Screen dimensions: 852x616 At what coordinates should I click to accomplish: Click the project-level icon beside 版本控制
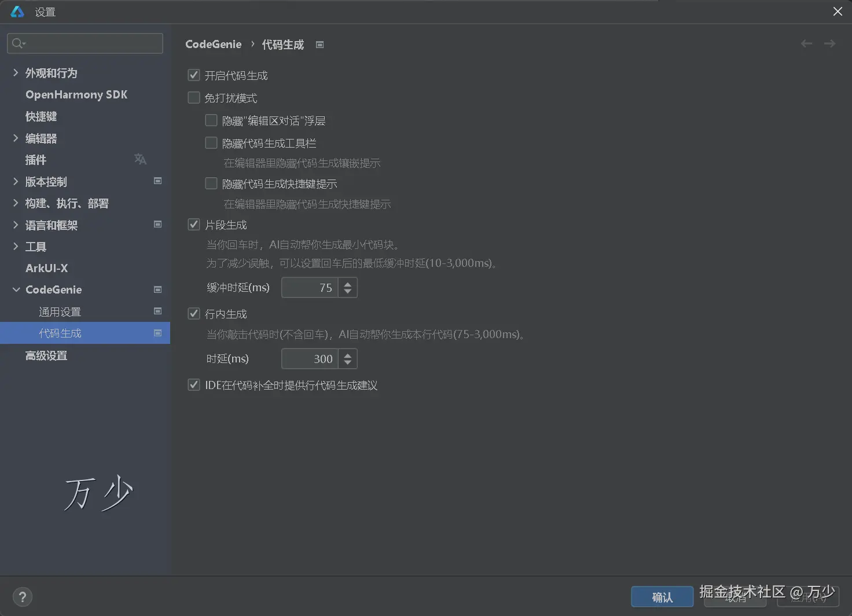[x=157, y=181]
